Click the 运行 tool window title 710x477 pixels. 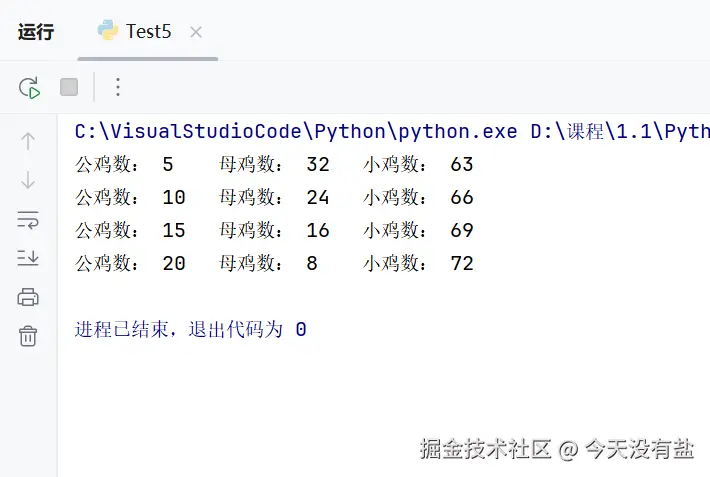[36, 32]
